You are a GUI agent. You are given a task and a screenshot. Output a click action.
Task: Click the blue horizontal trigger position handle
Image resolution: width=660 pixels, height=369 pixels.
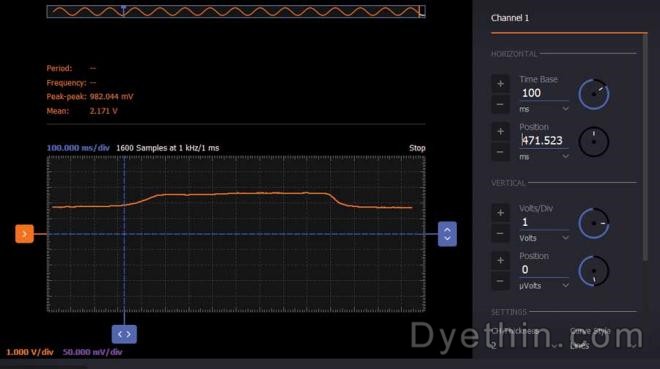pos(124,334)
